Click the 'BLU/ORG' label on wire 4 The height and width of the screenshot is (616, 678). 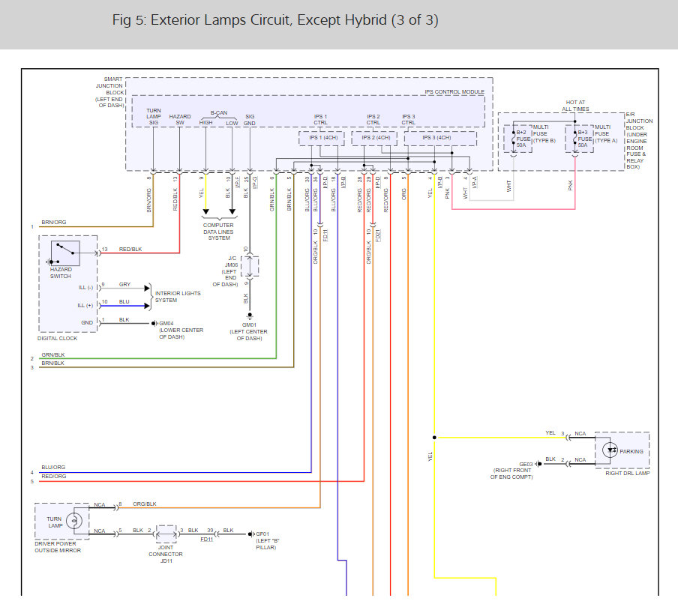point(53,467)
